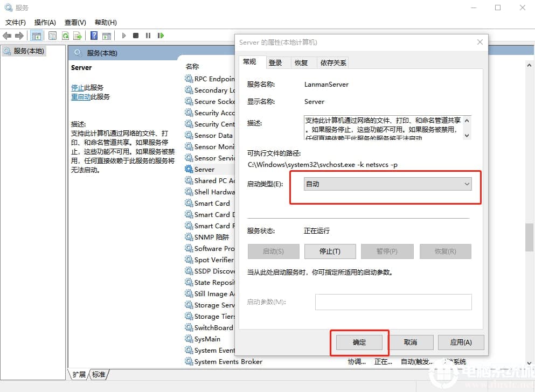Select State Repository service row
Viewport: 535px width, 392px height.
[x=210, y=282]
